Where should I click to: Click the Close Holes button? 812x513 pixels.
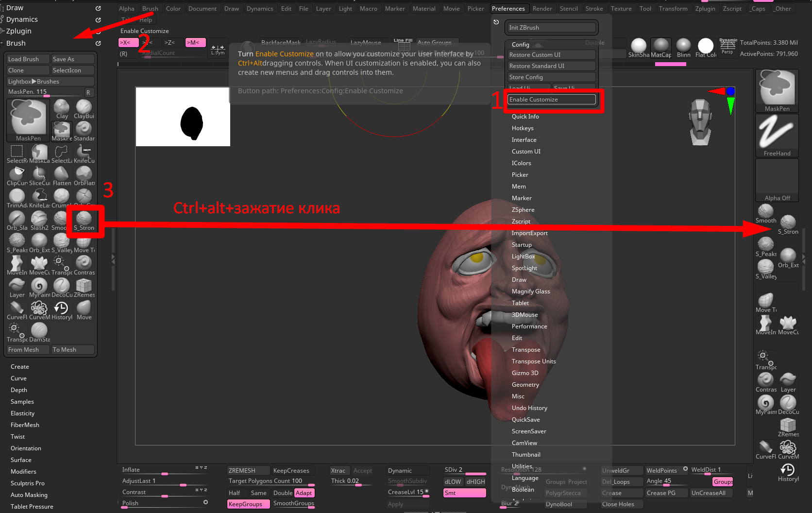[x=622, y=504]
